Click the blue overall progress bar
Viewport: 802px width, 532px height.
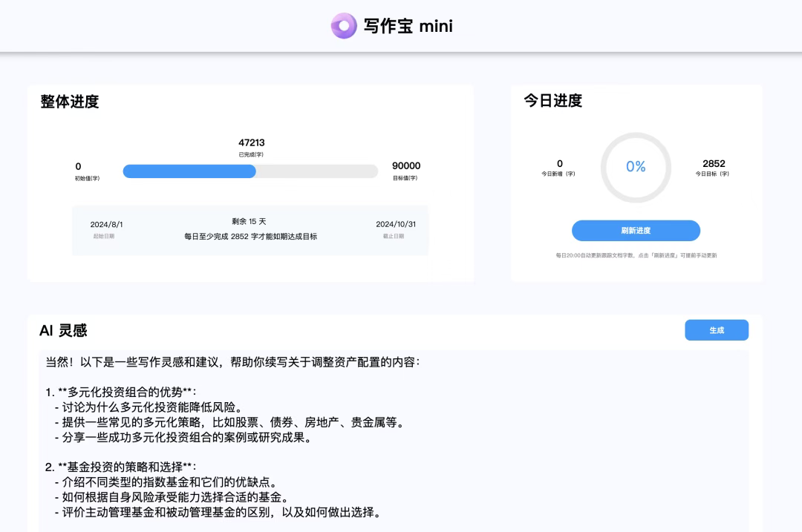point(189,171)
